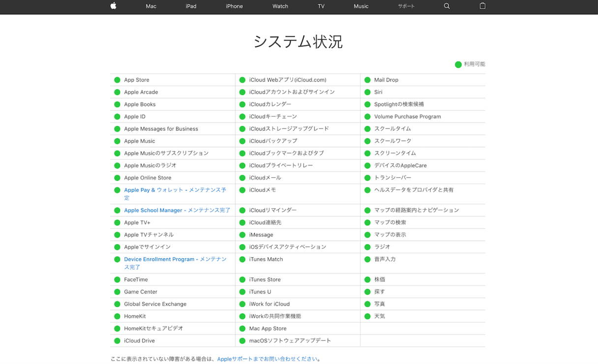This screenshot has width=598, height=364.
Task: Click green status dot next to Siri
Action: pos(367,92)
